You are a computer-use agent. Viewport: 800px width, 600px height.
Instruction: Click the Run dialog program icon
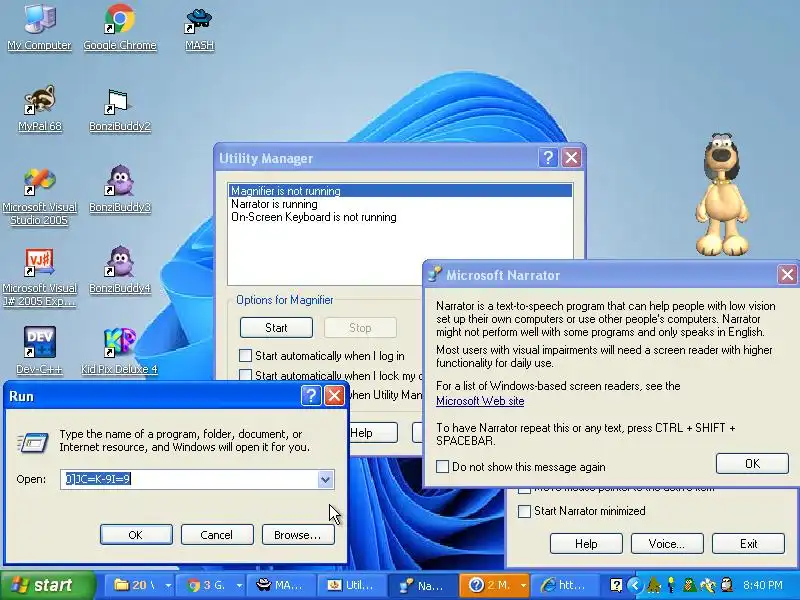point(33,442)
